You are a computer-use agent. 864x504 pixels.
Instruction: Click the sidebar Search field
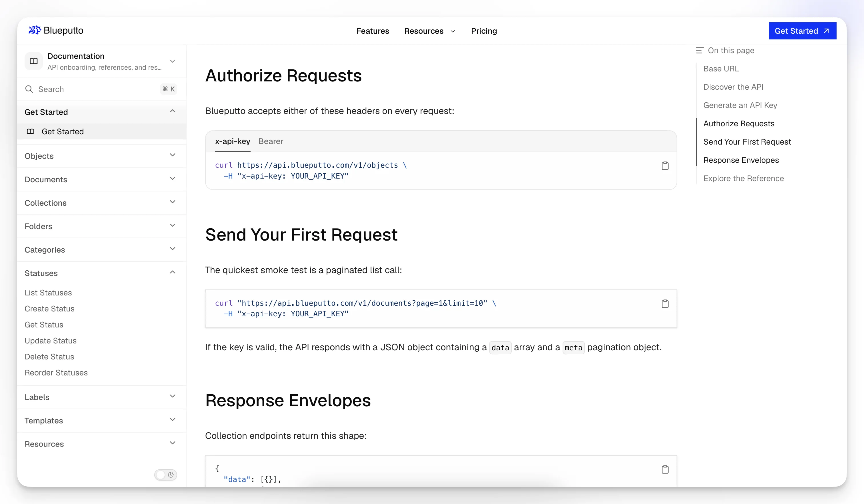tap(101, 89)
